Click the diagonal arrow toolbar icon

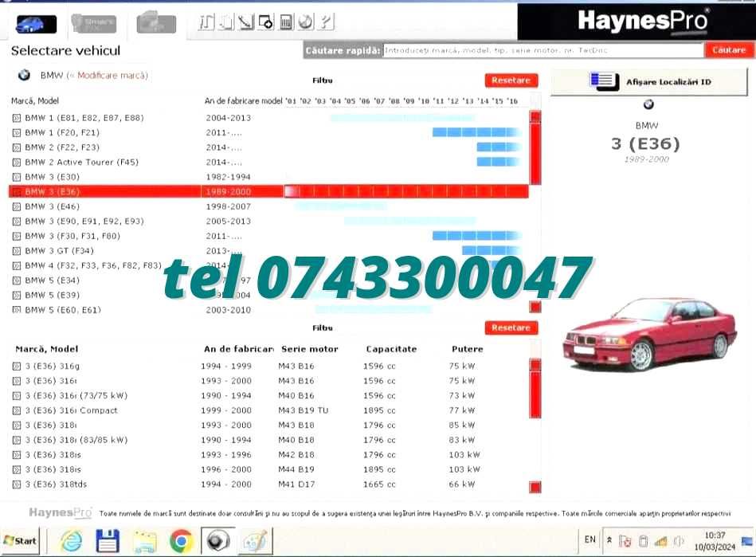point(246,22)
